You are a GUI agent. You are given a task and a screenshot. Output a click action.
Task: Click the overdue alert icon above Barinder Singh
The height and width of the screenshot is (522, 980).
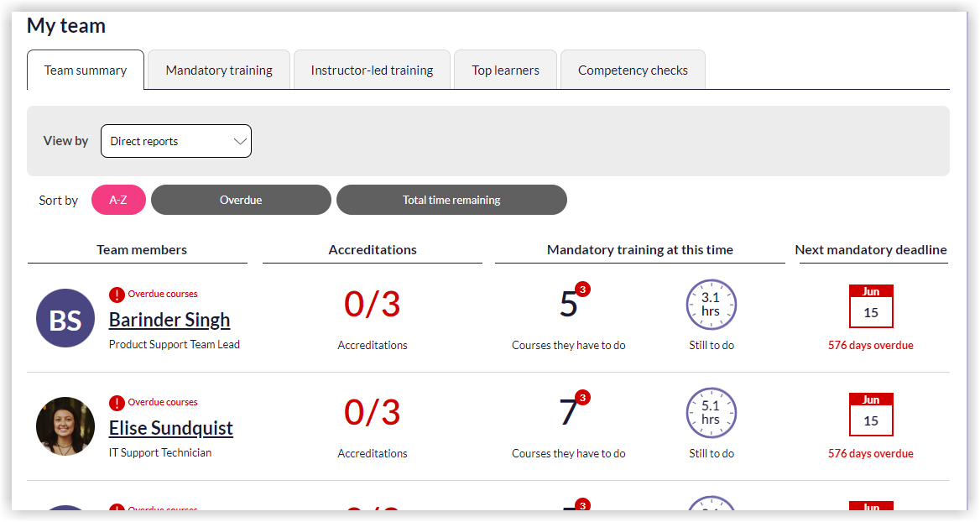pos(117,295)
